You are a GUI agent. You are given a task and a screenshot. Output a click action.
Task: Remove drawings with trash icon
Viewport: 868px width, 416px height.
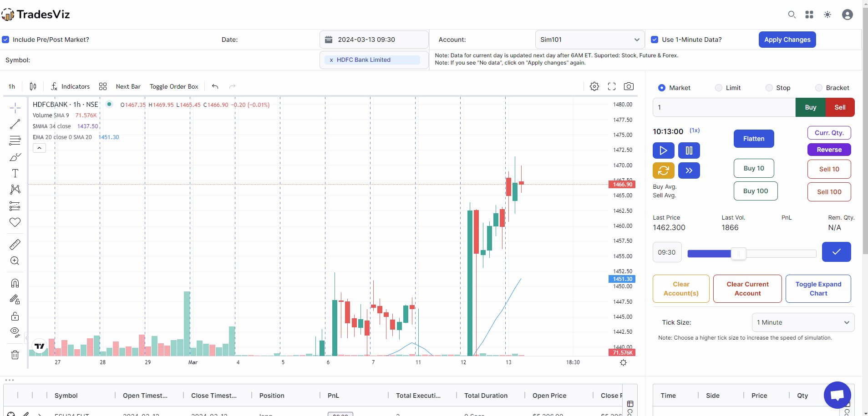coord(15,355)
